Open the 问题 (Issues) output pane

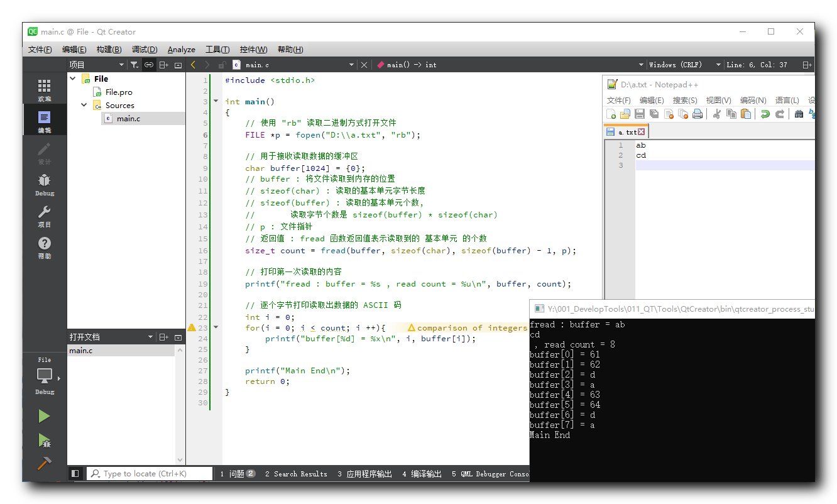[x=238, y=474]
